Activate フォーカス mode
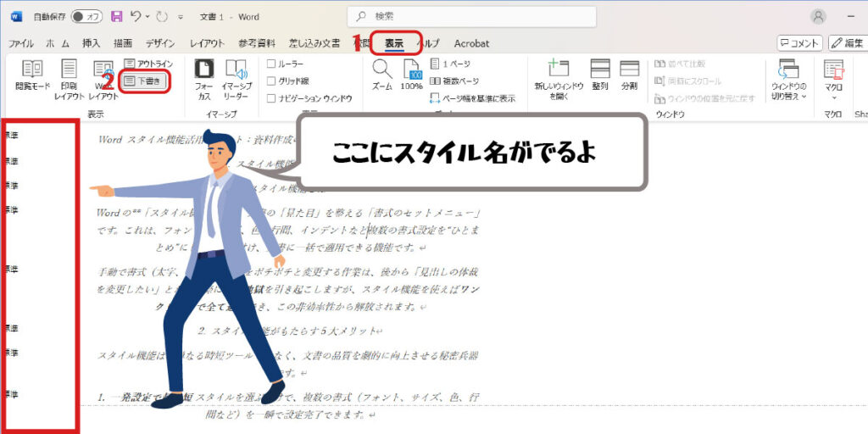The height and width of the screenshot is (434, 868). 203,80
